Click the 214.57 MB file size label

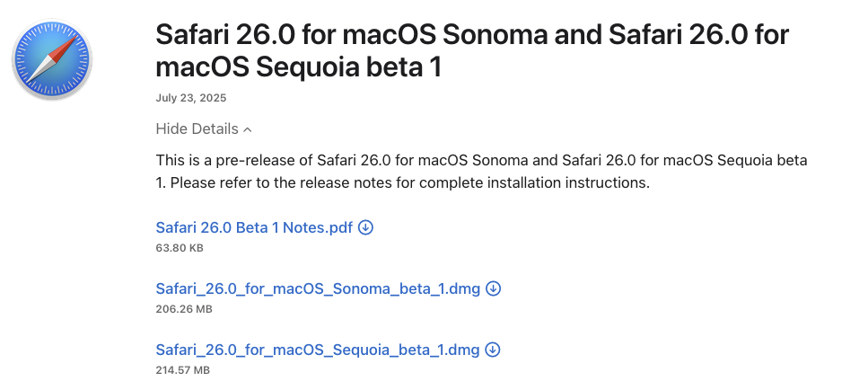[183, 369]
